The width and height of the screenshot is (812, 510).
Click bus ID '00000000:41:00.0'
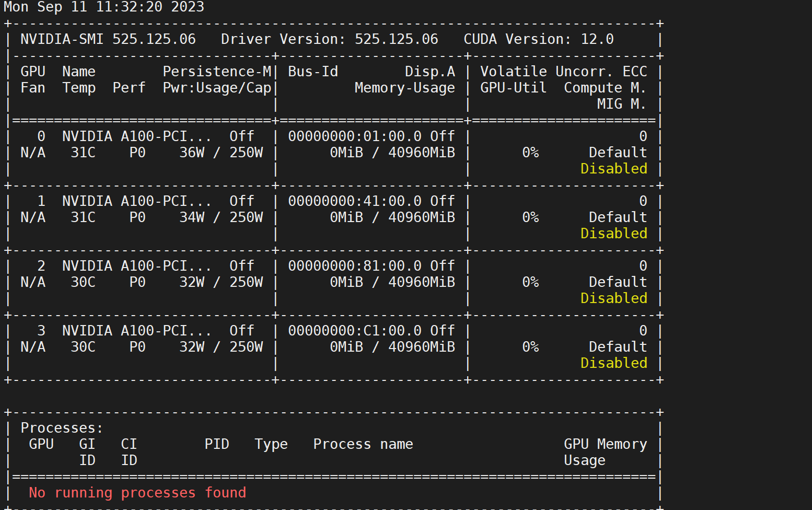point(355,201)
